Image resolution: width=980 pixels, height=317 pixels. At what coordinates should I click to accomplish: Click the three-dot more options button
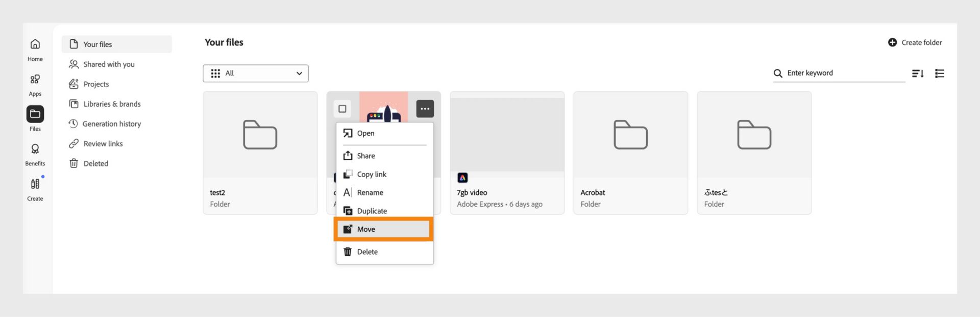coord(425,109)
